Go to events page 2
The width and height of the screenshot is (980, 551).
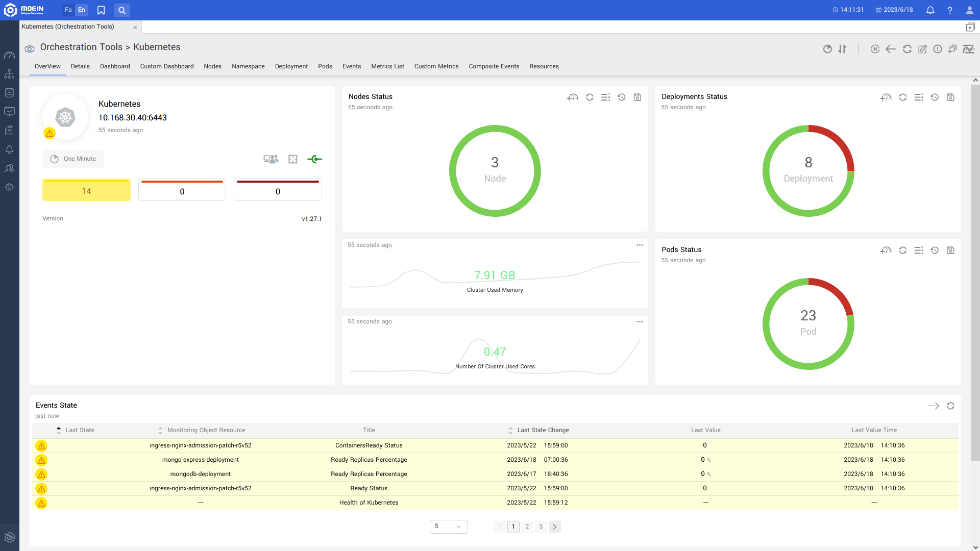tap(527, 527)
